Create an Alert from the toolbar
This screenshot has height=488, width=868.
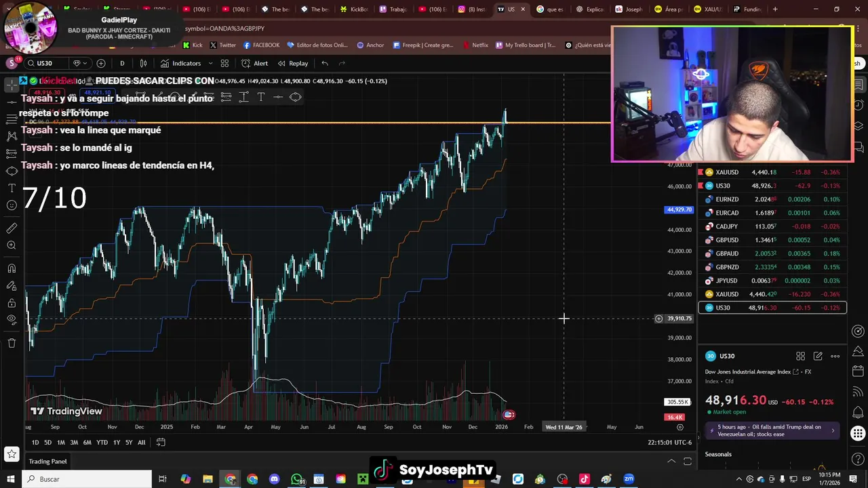click(254, 63)
